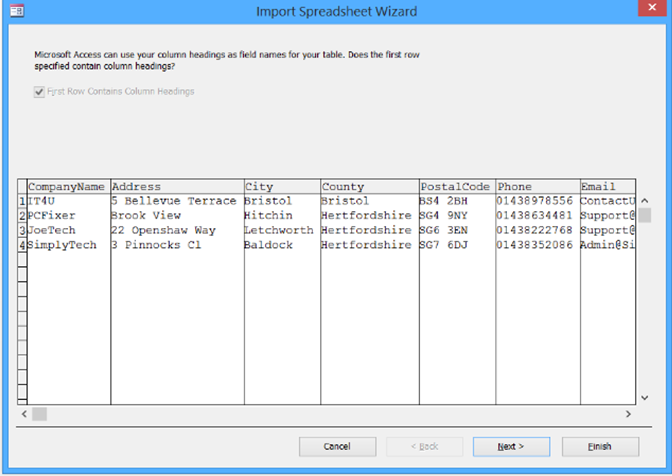Click the Hertfordshire cell in JoeTech row
The width and height of the screenshot is (672, 476).
coord(370,231)
